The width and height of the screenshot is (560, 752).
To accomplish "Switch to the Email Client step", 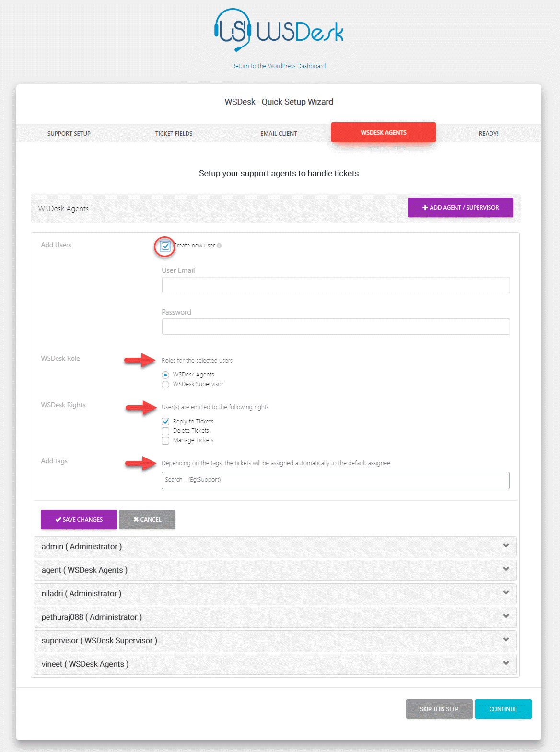I will click(279, 134).
